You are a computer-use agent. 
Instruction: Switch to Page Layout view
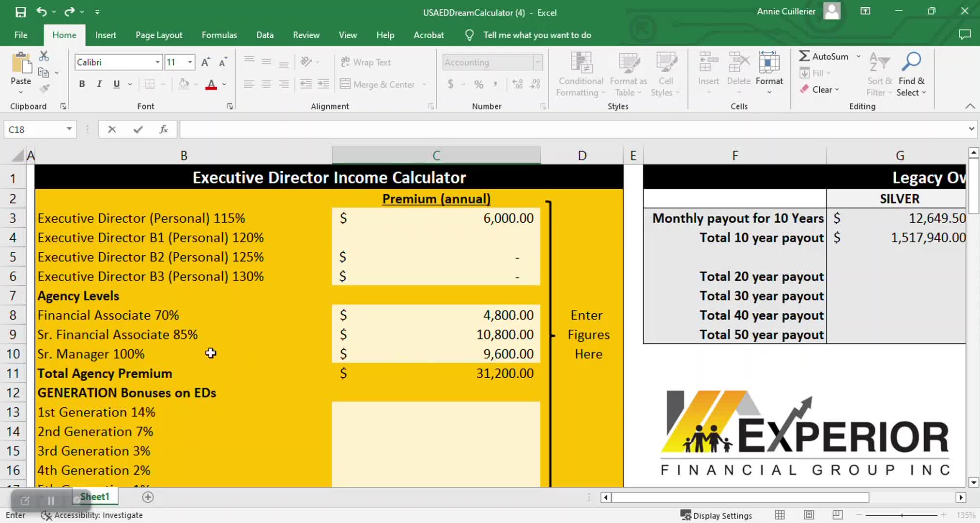tap(809, 515)
